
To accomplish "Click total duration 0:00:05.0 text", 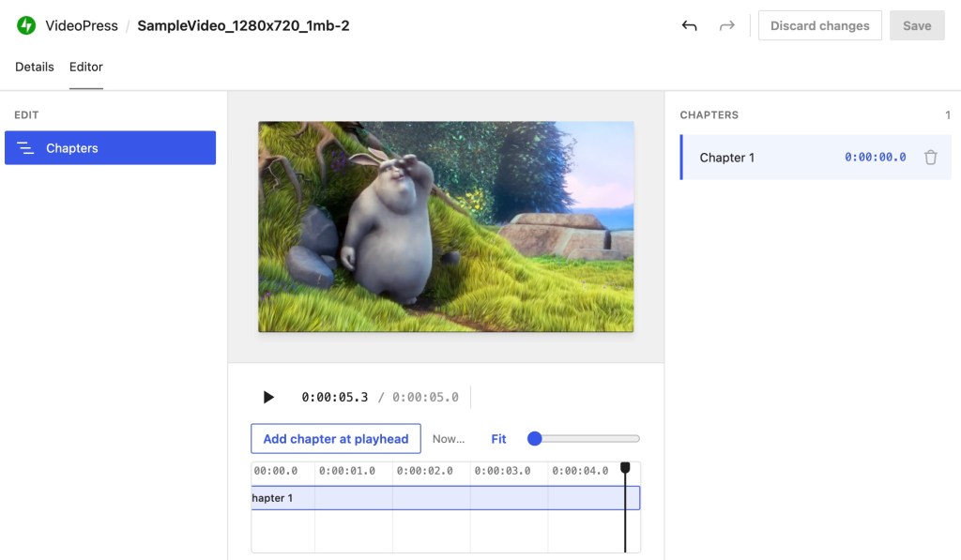I will (425, 397).
